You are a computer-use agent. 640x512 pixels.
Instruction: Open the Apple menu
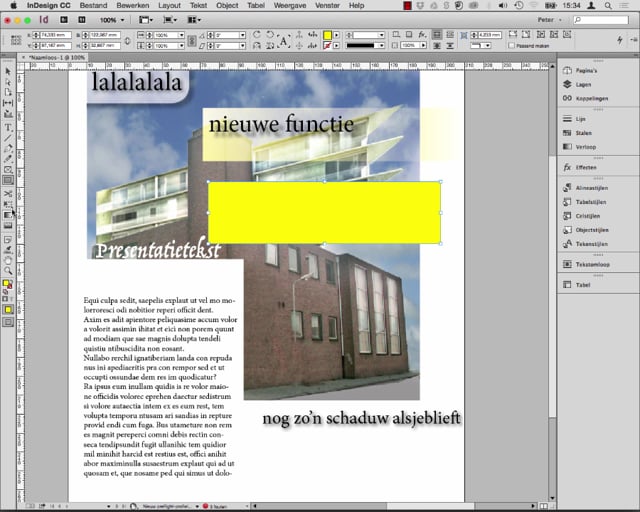13,5
